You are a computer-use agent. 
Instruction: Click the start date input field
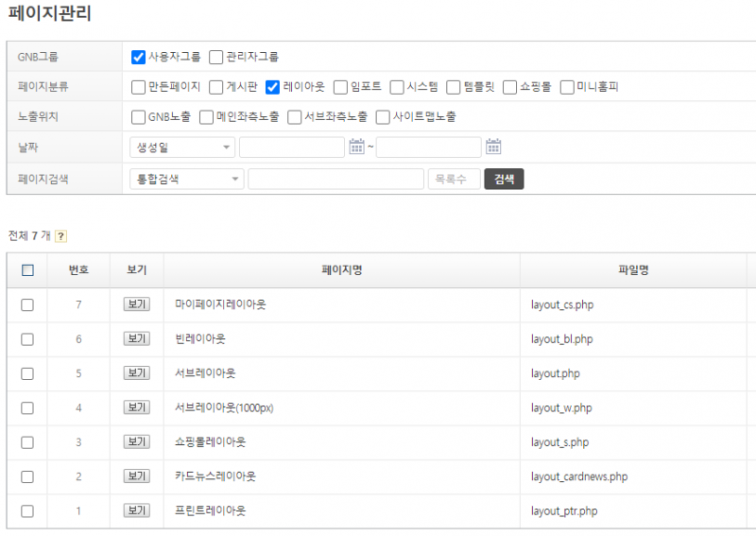point(291,147)
